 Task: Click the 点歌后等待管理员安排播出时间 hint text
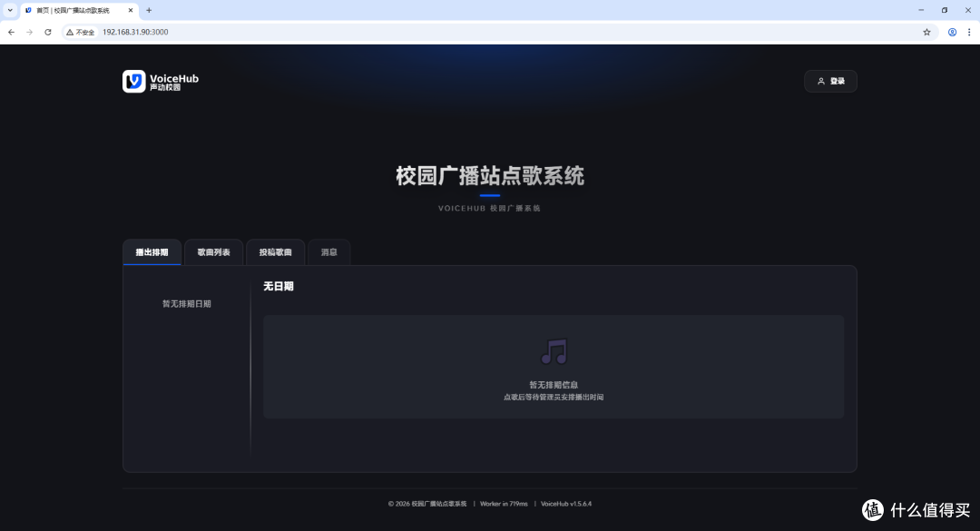[x=554, y=398]
